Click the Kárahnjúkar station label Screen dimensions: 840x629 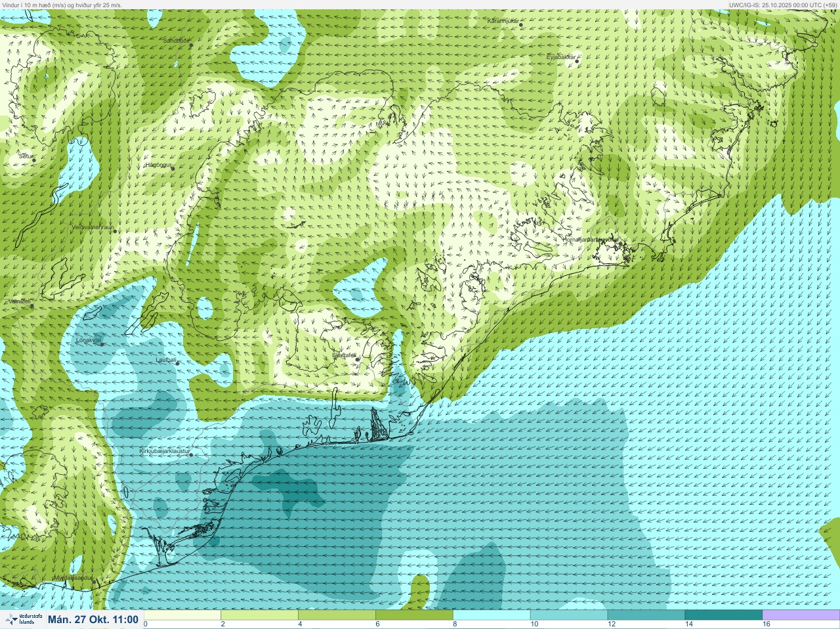click(x=503, y=21)
